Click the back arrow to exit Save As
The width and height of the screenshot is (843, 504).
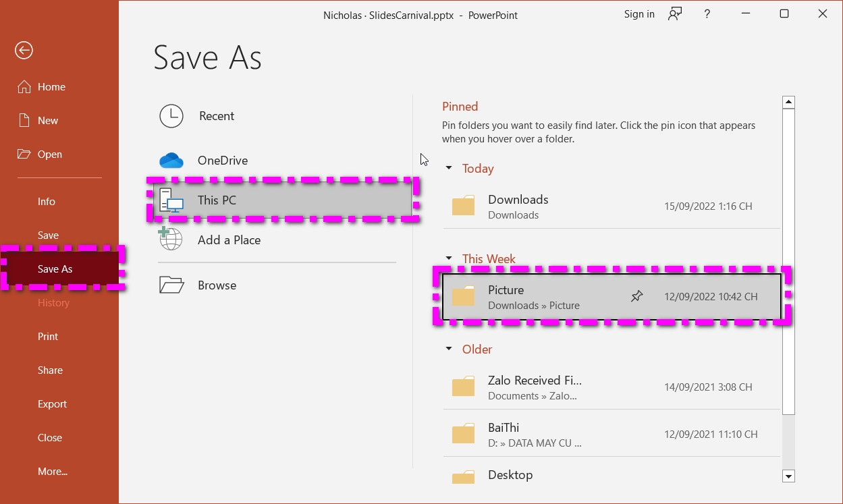tap(24, 50)
